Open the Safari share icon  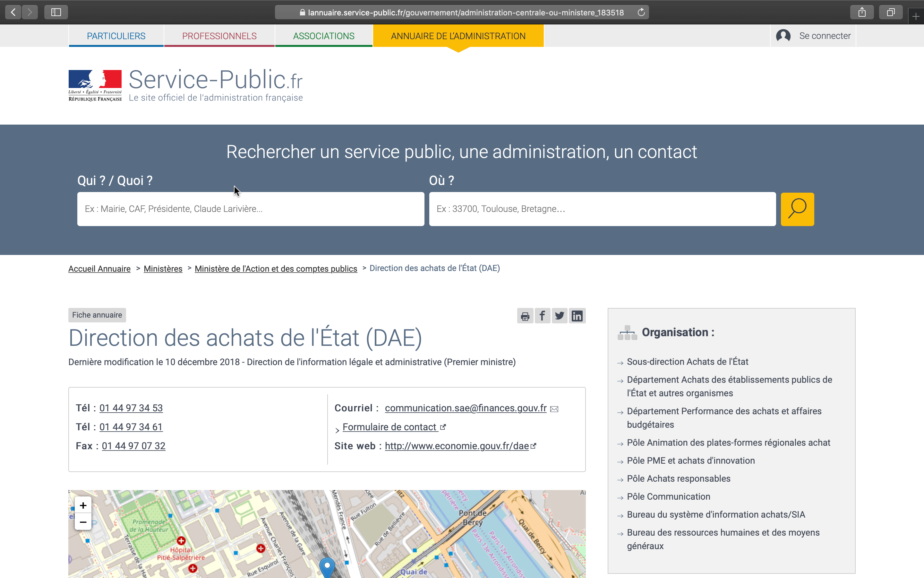pos(862,12)
